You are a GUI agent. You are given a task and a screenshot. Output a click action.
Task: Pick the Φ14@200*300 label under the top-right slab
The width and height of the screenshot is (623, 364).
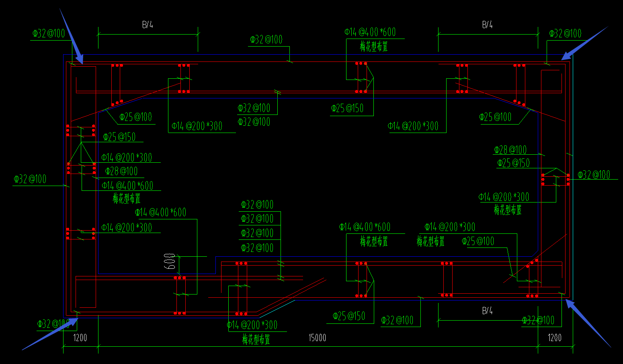coord(413,126)
